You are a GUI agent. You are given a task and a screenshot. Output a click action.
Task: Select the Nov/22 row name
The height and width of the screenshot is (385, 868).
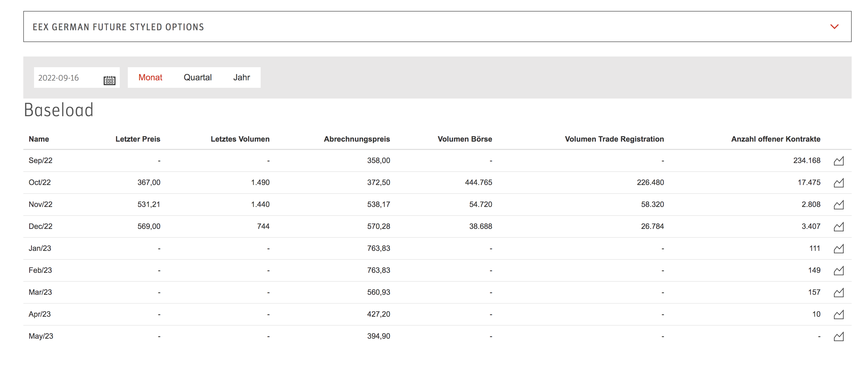[40, 205]
